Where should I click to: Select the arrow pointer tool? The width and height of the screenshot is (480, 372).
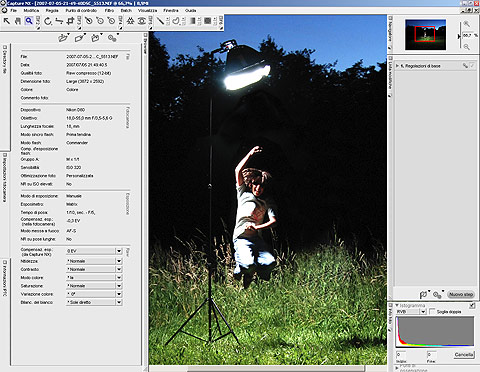click(7, 21)
